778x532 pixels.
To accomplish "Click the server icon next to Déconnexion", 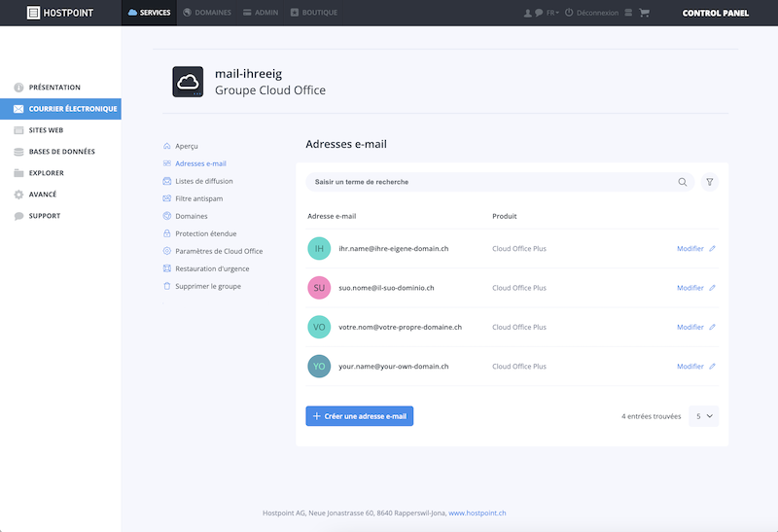I will pos(628,13).
